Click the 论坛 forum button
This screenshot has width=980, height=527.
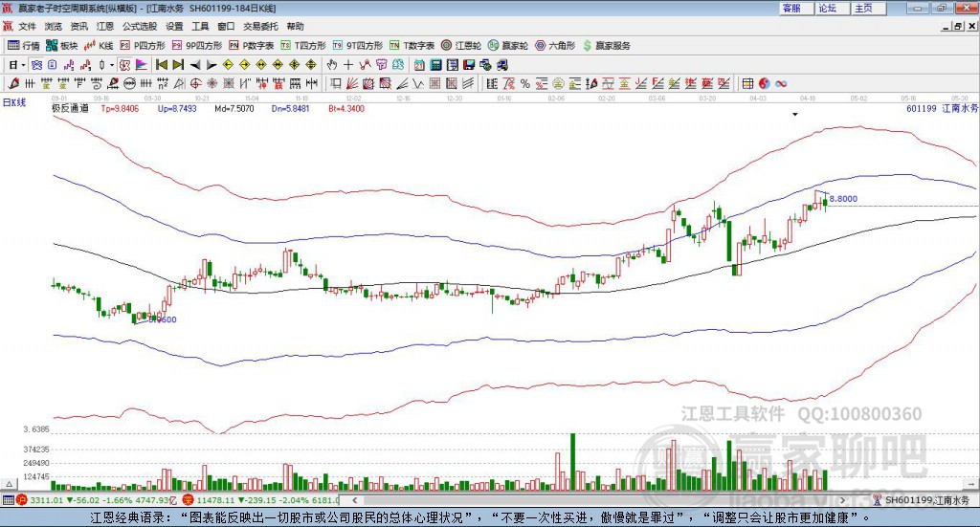(x=832, y=8)
